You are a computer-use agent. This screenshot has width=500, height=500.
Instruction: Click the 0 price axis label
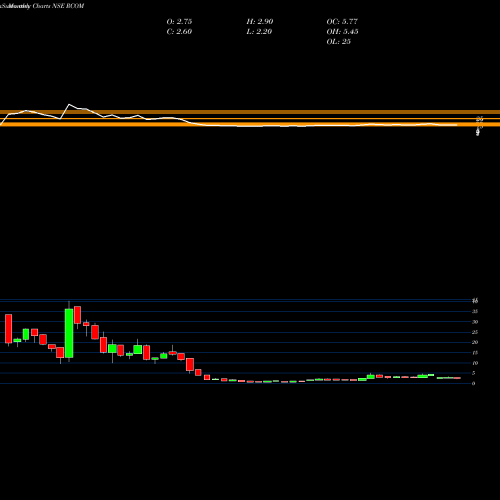coord(474,384)
